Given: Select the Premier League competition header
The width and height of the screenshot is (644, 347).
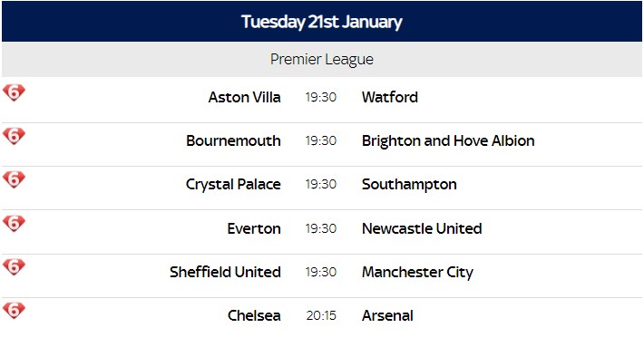Looking at the screenshot, I should click(322, 59).
